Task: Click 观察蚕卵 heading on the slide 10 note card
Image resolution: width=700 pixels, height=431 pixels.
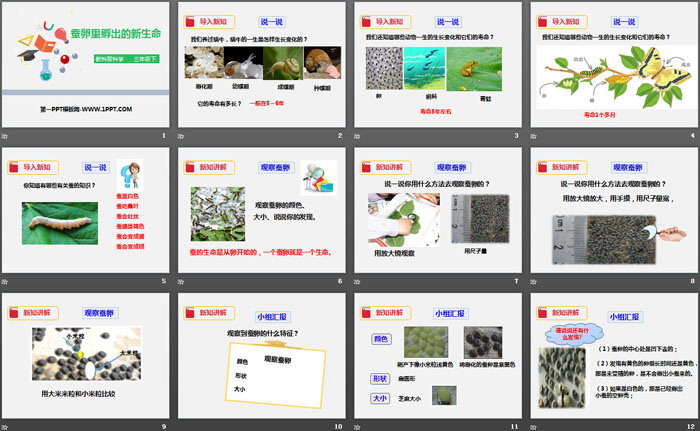Action: click(x=277, y=360)
